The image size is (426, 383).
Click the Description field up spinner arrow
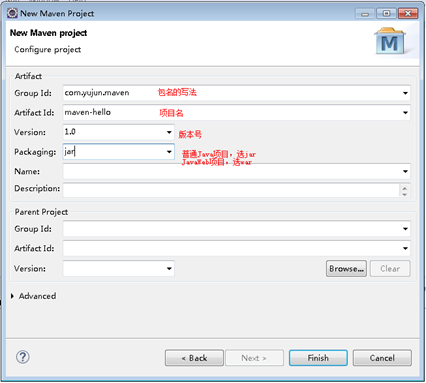click(405, 188)
